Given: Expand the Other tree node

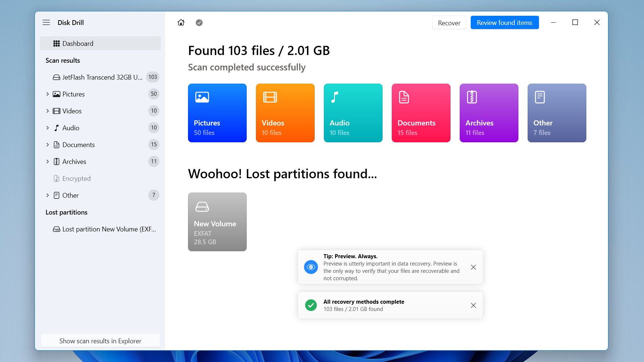Looking at the screenshot, I should click(47, 195).
